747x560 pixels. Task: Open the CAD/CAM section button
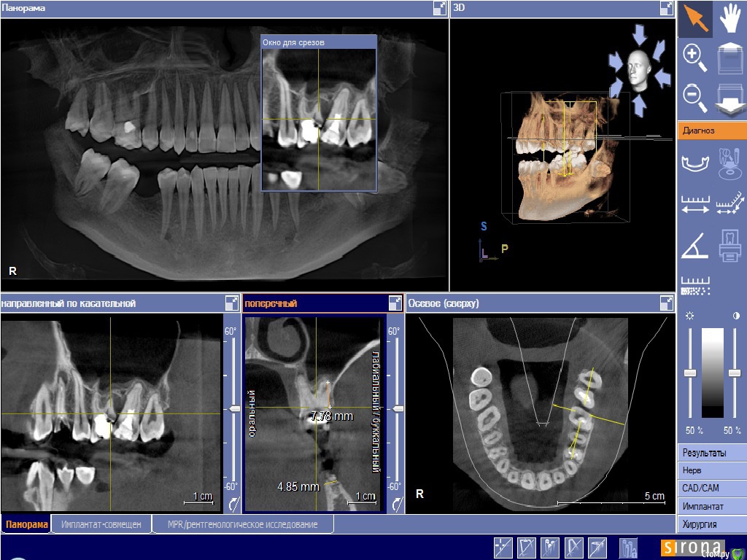712,488
